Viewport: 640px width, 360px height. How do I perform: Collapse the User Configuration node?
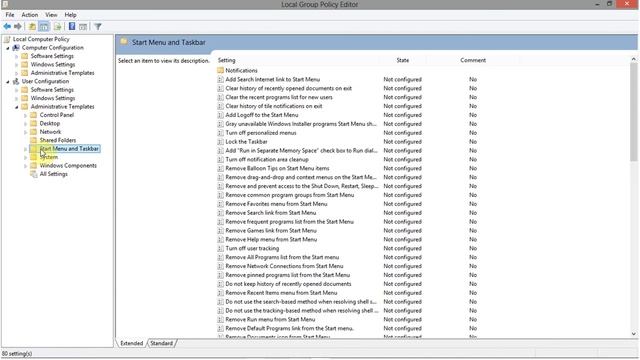(8, 82)
